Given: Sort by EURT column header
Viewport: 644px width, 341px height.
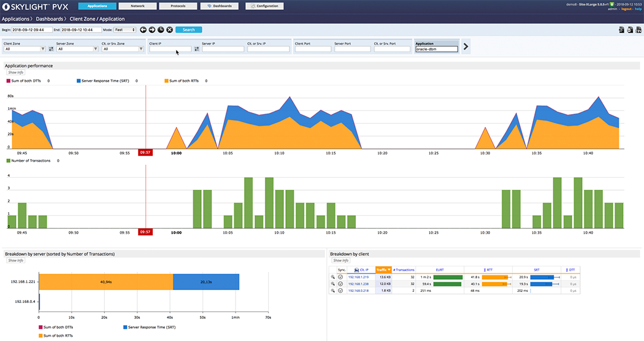Looking at the screenshot, I should tap(440, 270).
